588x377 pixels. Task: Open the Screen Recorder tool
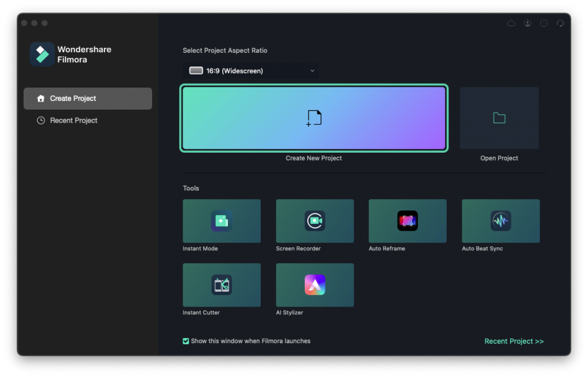[315, 221]
